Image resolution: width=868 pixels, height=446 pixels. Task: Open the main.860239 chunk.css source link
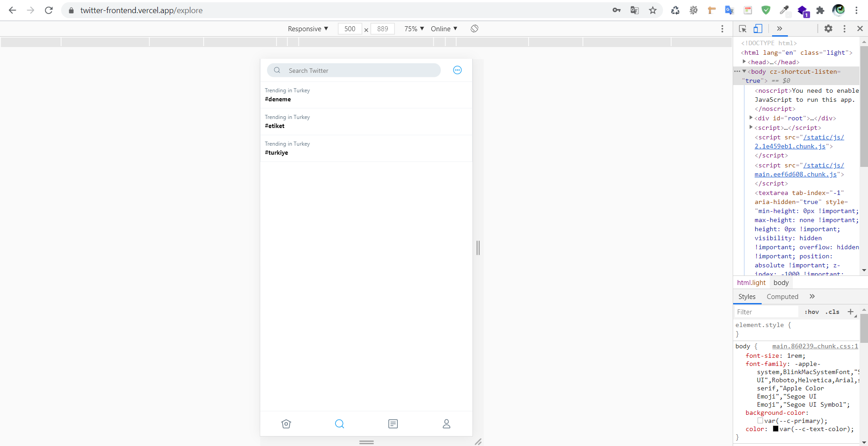815,346
